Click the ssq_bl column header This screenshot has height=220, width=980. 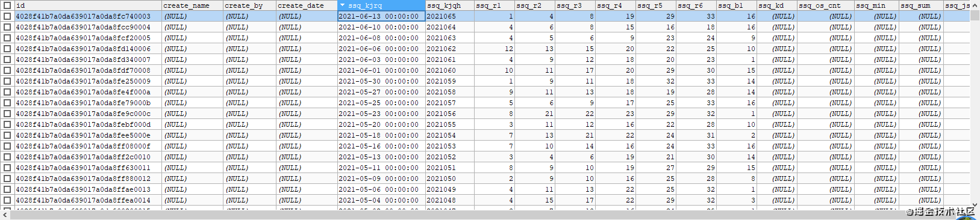click(737, 5)
